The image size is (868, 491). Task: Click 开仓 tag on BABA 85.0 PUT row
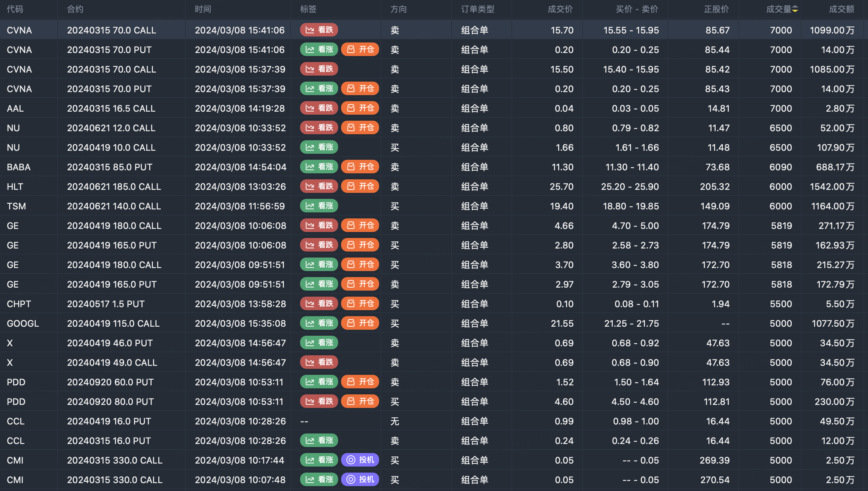pos(360,167)
